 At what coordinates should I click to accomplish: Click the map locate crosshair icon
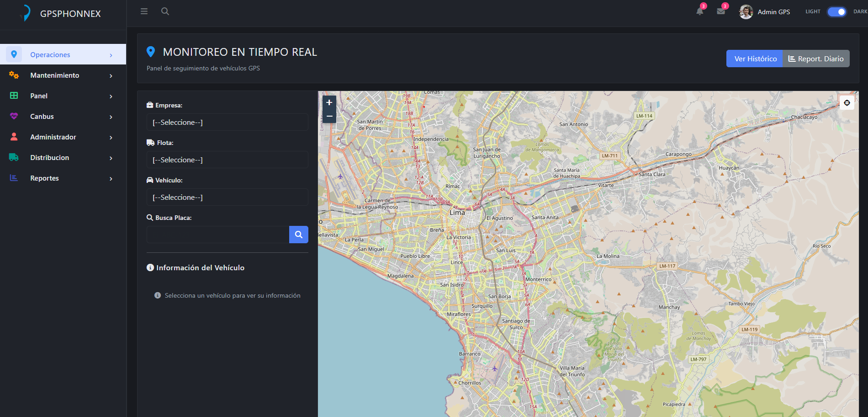click(x=847, y=103)
